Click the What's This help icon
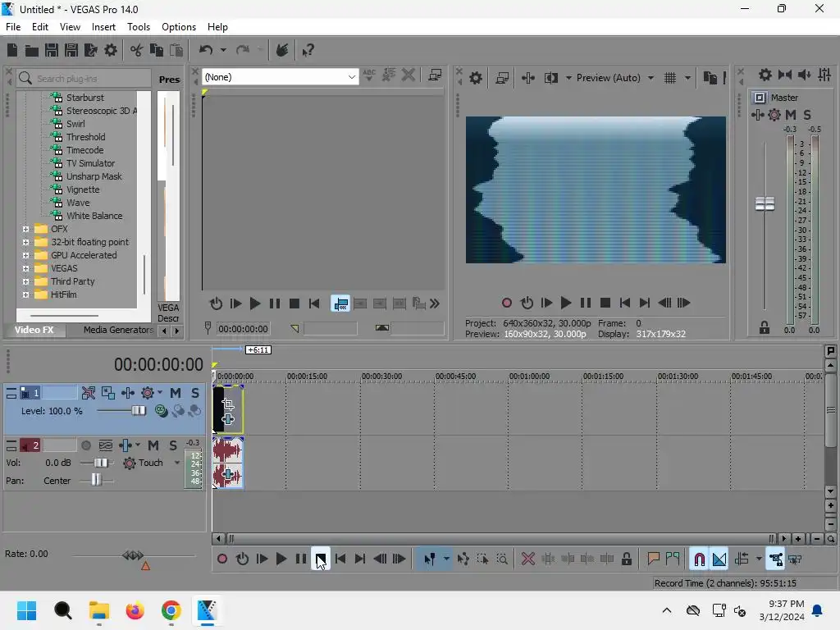This screenshot has width=840, height=630. point(308,50)
